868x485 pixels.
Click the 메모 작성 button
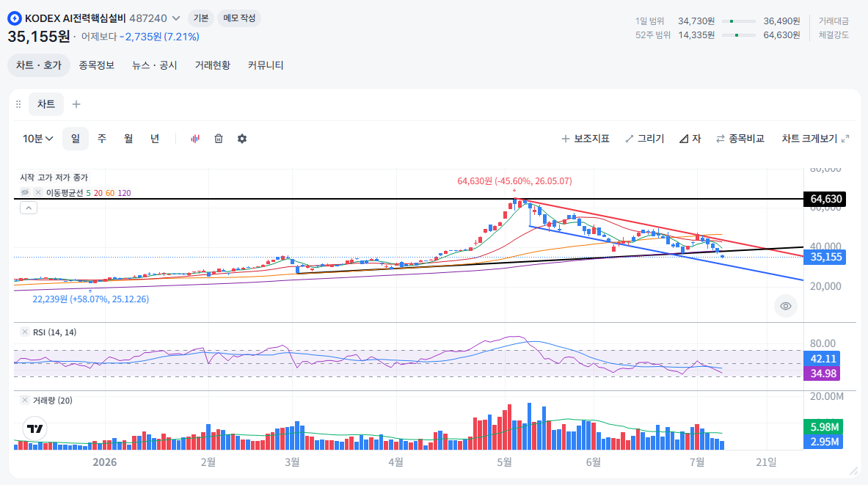239,18
